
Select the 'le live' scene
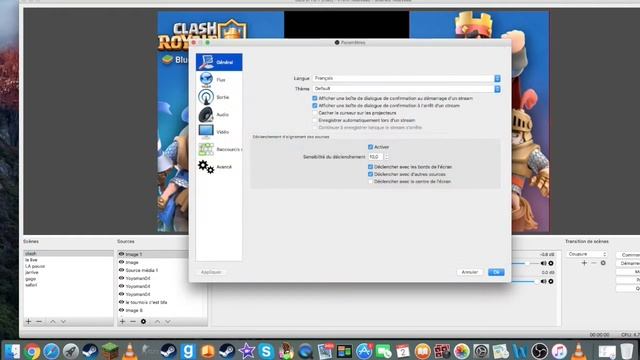coord(68,260)
